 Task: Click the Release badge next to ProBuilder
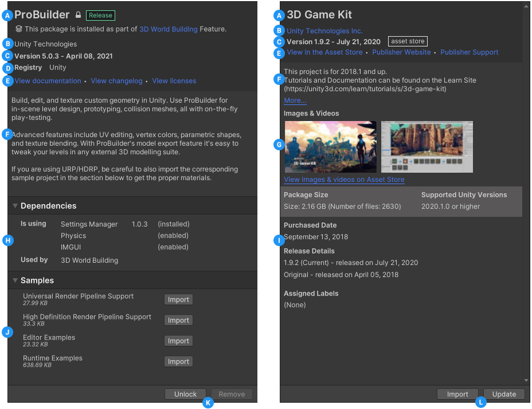[x=100, y=15]
